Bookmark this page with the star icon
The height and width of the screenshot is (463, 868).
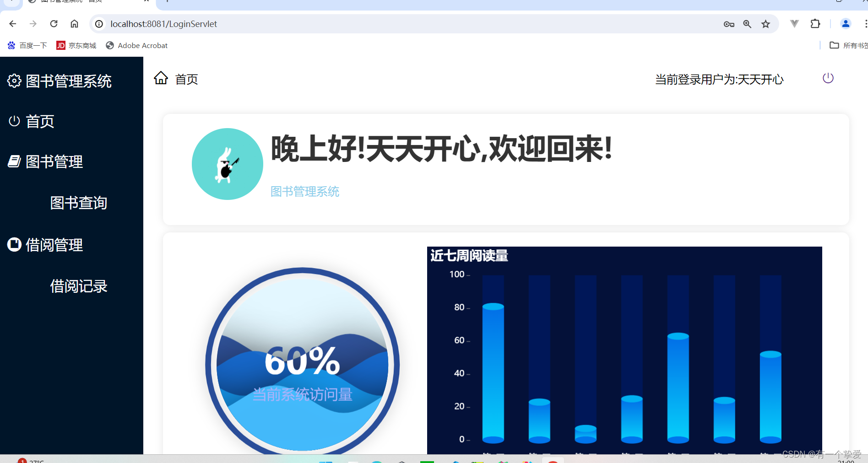[x=765, y=23]
